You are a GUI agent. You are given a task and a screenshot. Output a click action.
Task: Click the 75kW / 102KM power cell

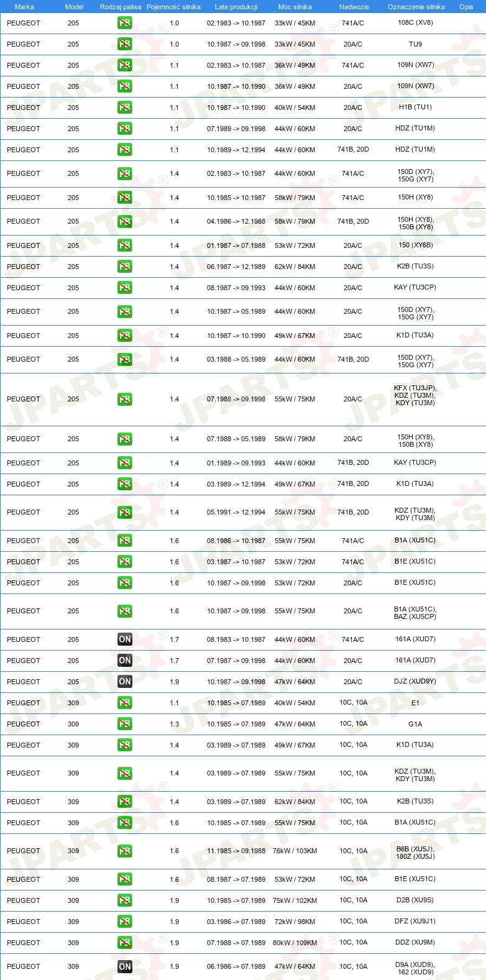pyautogui.click(x=295, y=900)
